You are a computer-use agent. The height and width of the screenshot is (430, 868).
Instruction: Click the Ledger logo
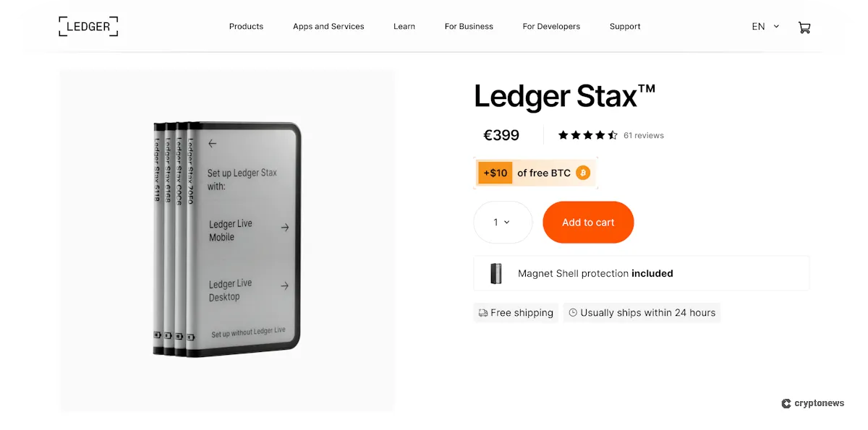(88, 26)
